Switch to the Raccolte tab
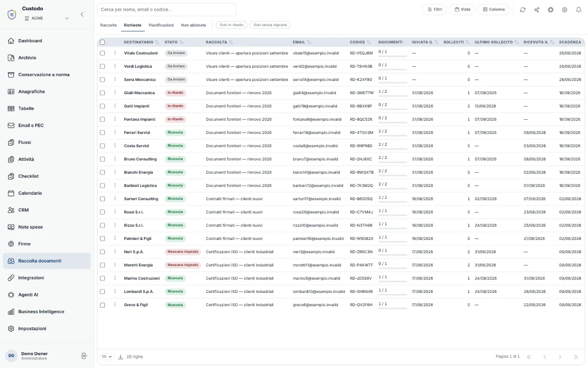 click(x=108, y=25)
